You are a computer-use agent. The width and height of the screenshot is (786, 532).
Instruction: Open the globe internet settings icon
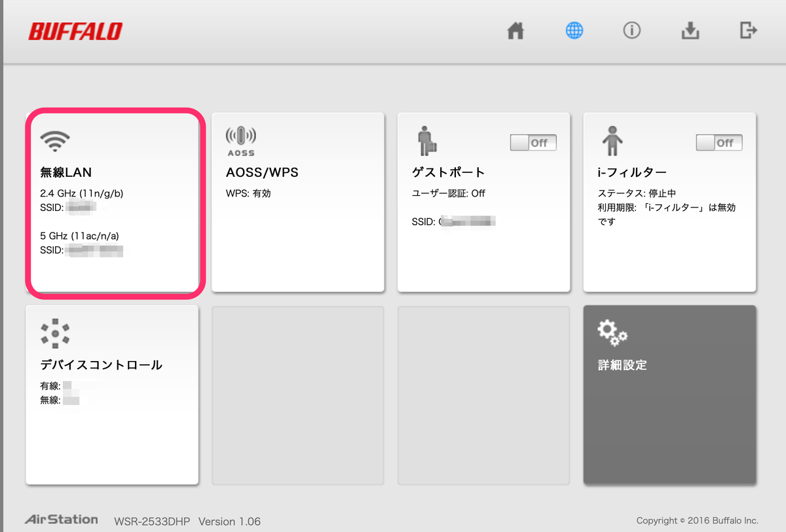(574, 31)
